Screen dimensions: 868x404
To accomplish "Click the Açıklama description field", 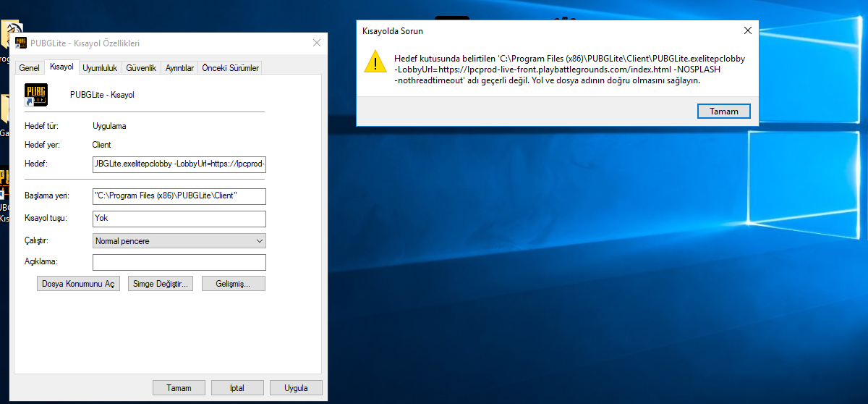I will click(179, 262).
